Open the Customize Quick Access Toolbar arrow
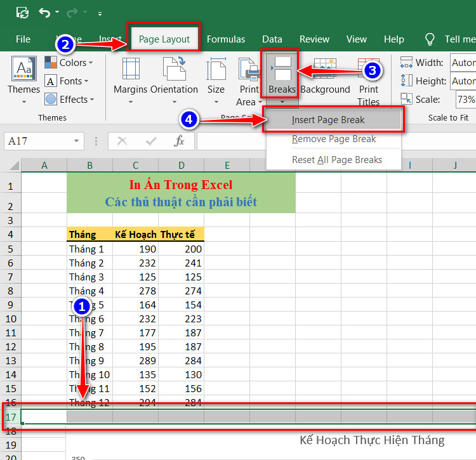 coord(100,14)
